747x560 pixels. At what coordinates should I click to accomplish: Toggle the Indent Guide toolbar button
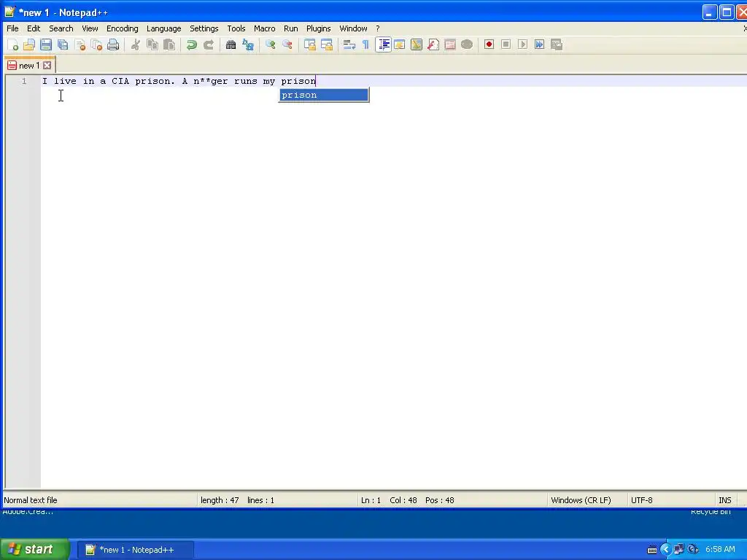[383, 44]
